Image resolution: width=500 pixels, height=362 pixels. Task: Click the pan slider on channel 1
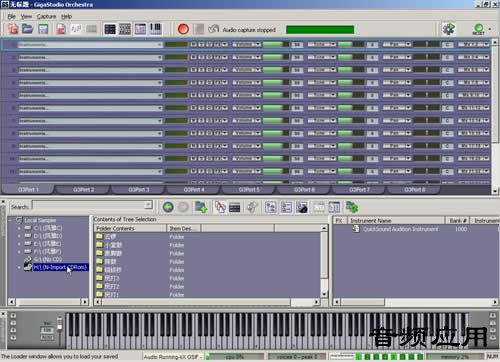(x=426, y=44)
